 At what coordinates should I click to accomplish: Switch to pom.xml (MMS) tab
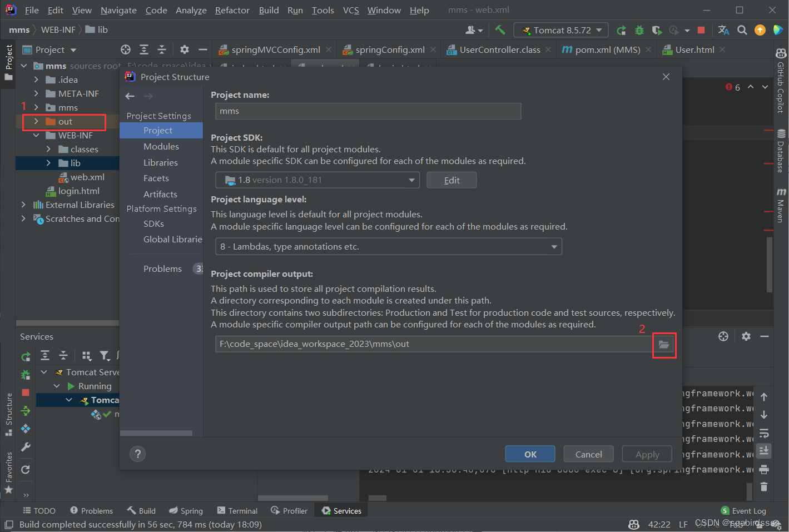click(607, 49)
